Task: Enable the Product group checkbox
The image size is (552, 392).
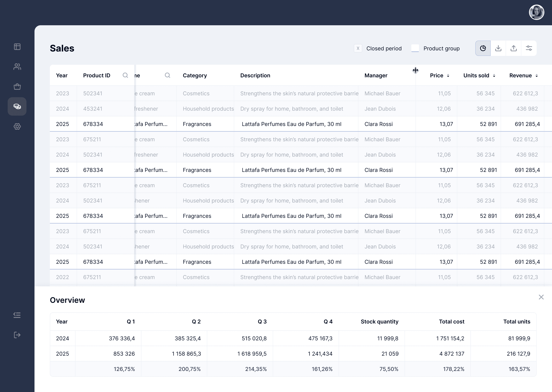Action: click(415, 48)
